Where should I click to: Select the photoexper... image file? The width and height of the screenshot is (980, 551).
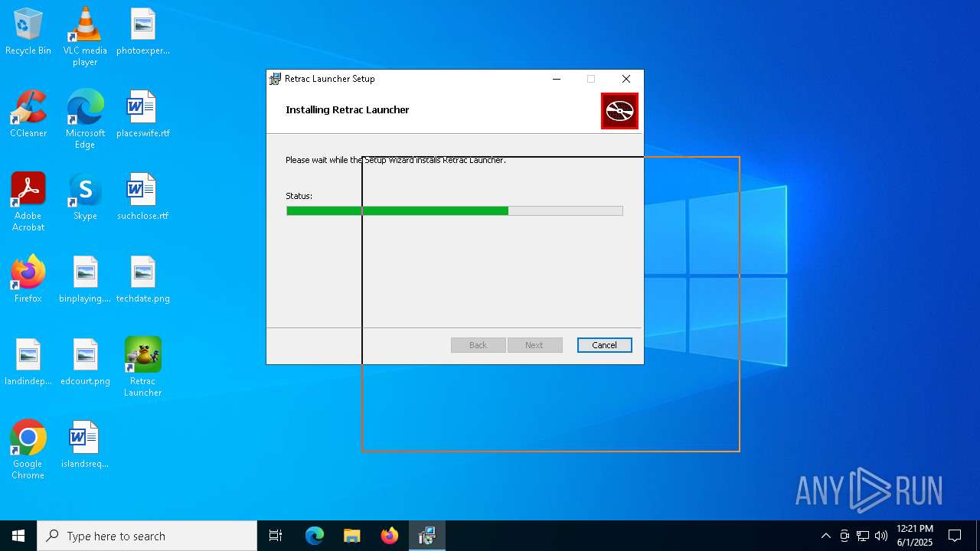(143, 31)
